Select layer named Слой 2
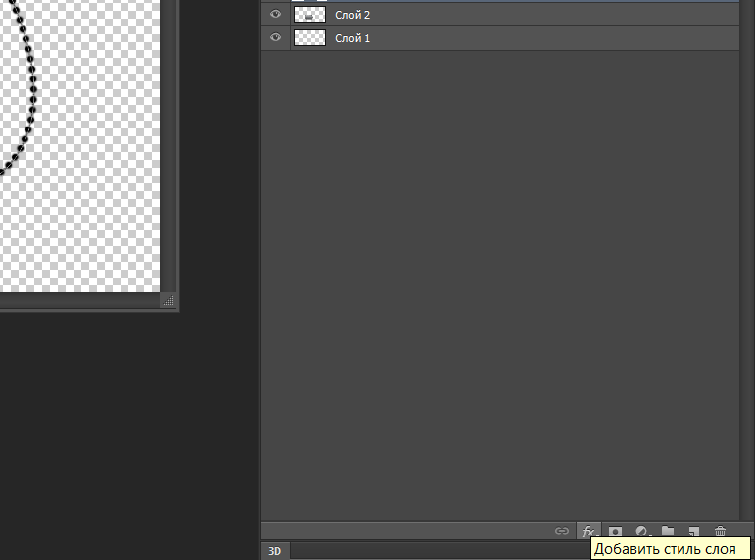 (x=353, y=15)
